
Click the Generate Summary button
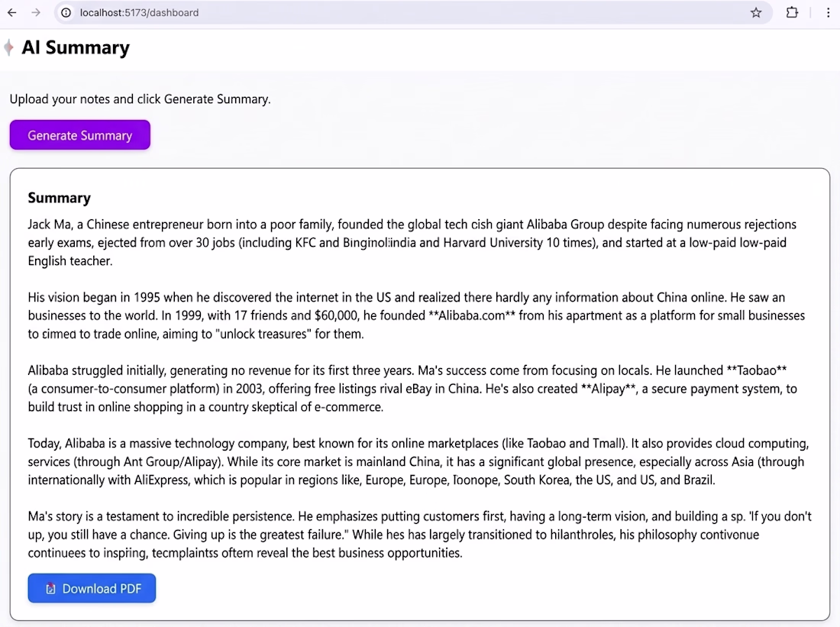click(x=80, y=135)
